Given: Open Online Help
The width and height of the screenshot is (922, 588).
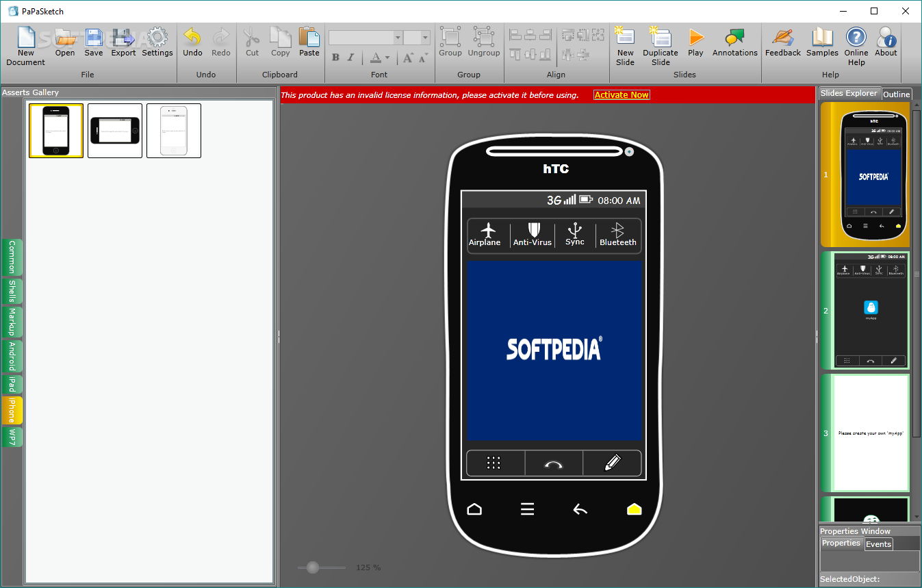Looking at the screenshot, I should click(x=856, y=47).
